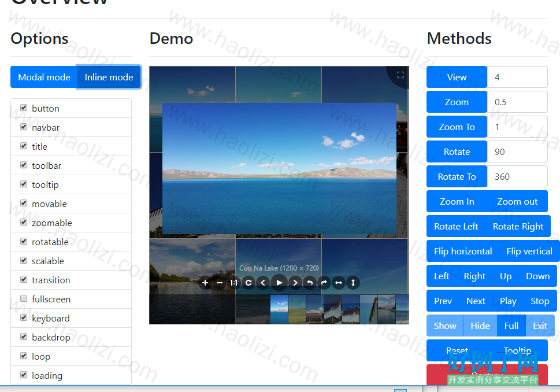Switch to Modal mode
Image resolution: width=560 pixels, height=392 pixels.
coord(44,77)
